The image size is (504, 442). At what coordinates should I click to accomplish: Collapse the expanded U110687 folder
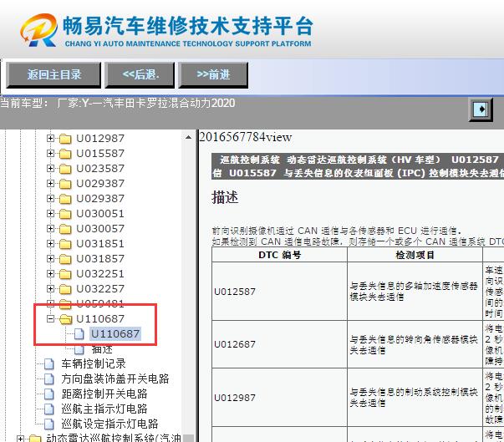[x=50, y=319]
